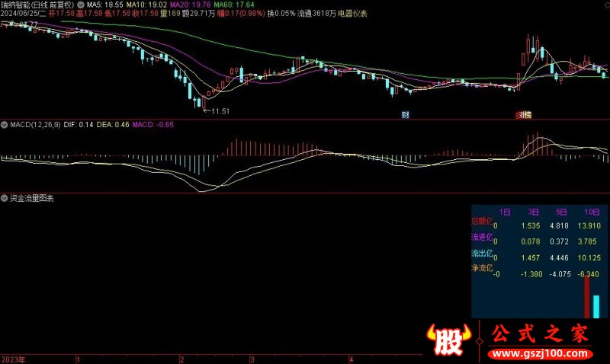The width and height of the screenshot is (610, 364).
Task: Click the 总额亿 row label
Action: [x=482, y=221]
